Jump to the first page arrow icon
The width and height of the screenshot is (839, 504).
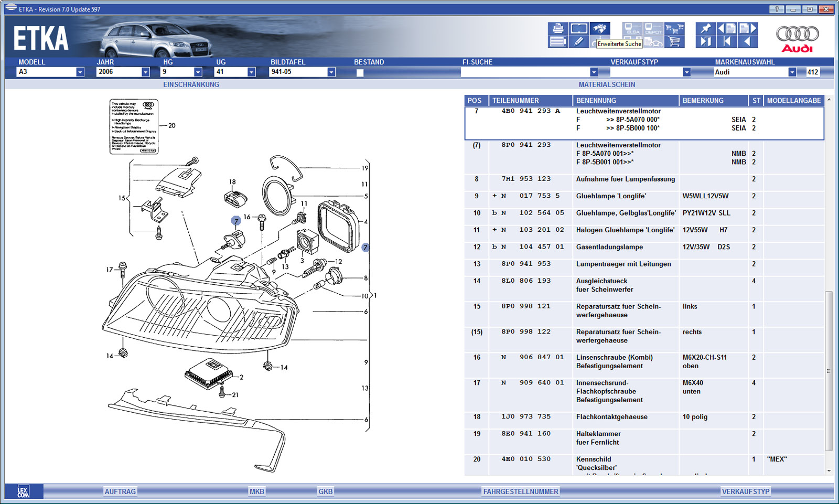(727, 41)
